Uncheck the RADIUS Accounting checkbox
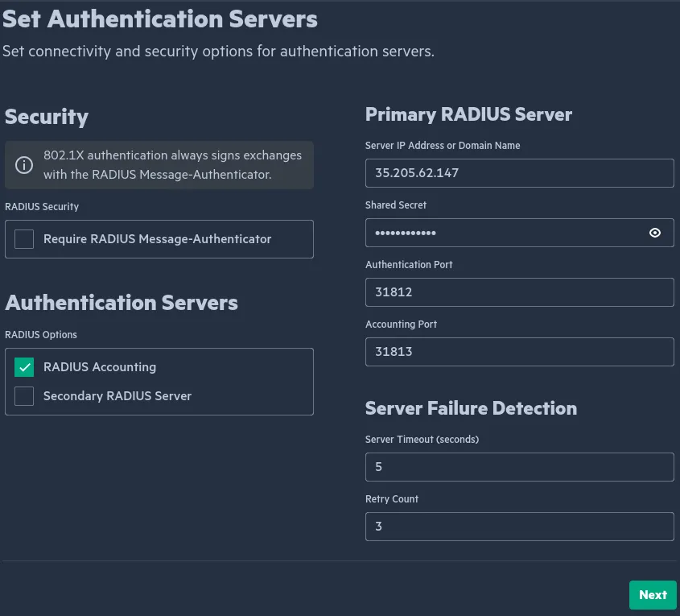The width and height of the screenshot is (680, 616). (24, 367)
